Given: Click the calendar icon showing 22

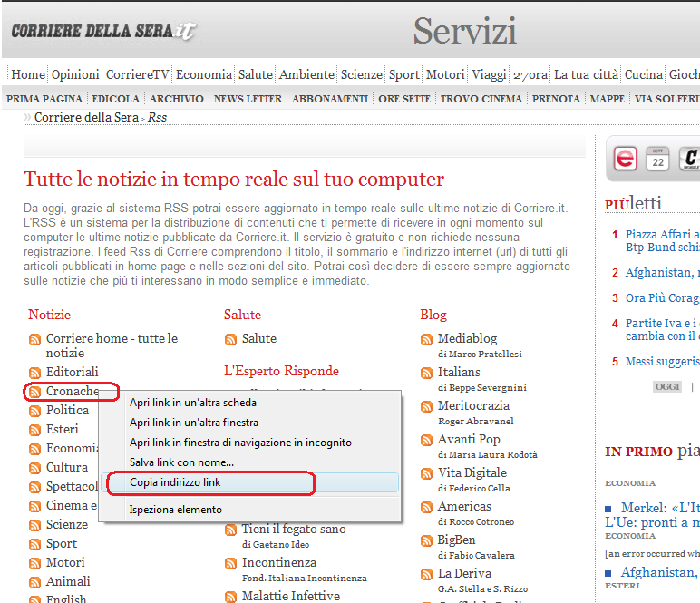Looking at the screenshot, I should [x=657, y=159].
